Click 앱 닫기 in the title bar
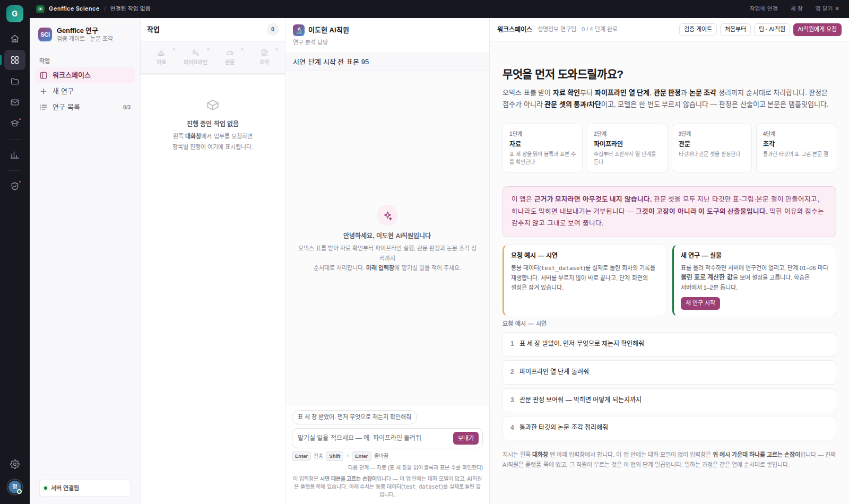Screen dimensions: 849x504 pyautogui.click(x=827, y=8)
